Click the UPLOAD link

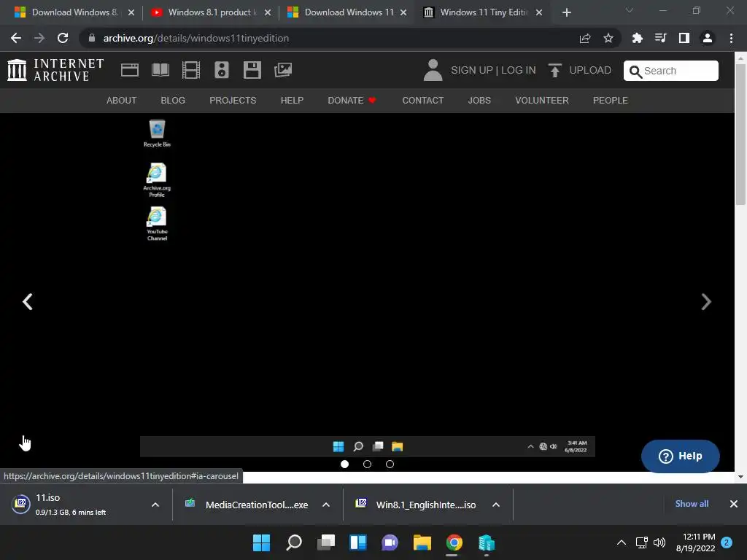pyautogui.click(x=589, y=70)
